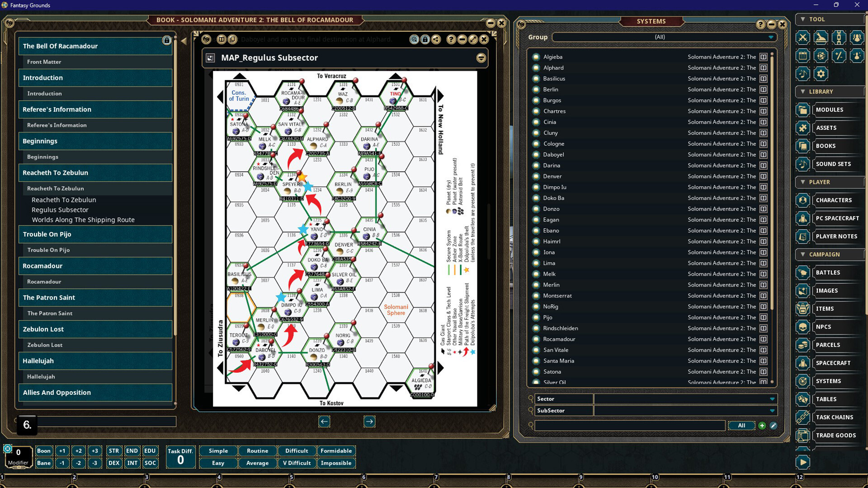Toggle the Bane button in the modifier bar

click(x=44, y=463)
